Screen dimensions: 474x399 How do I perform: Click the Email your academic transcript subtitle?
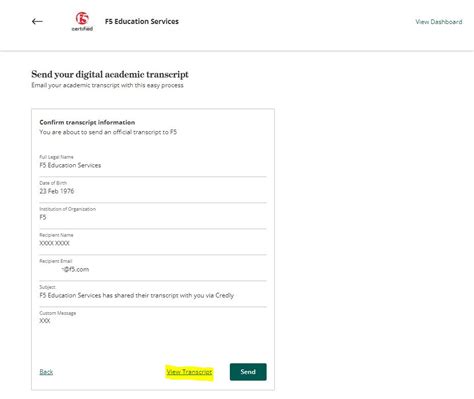(x=107, y=85)
